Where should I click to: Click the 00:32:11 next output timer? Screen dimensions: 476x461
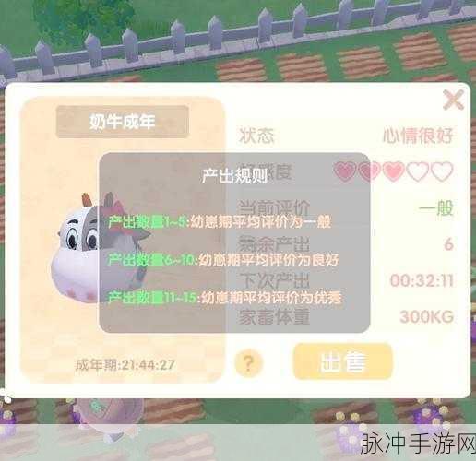[422, 280]
